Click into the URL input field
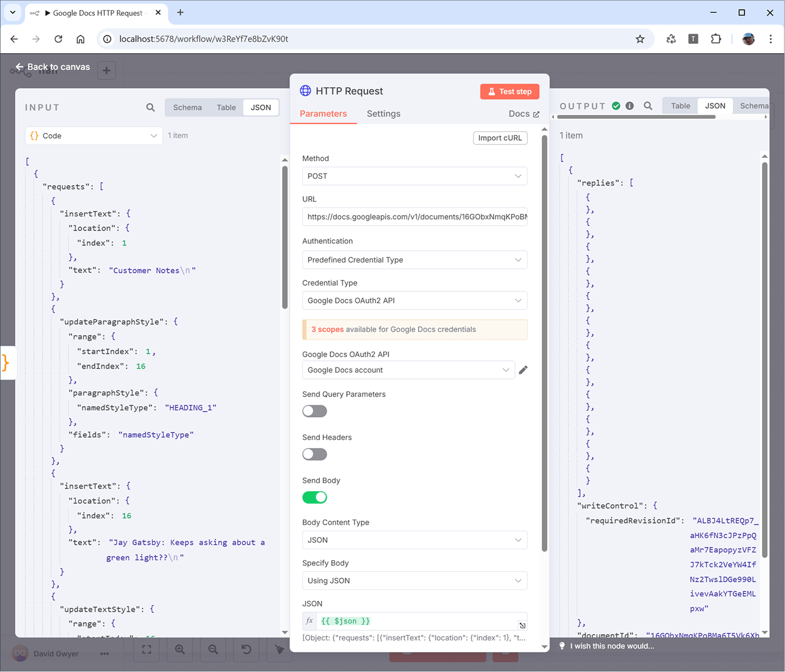This screenshot has height=672, width=785. (415, 217)
